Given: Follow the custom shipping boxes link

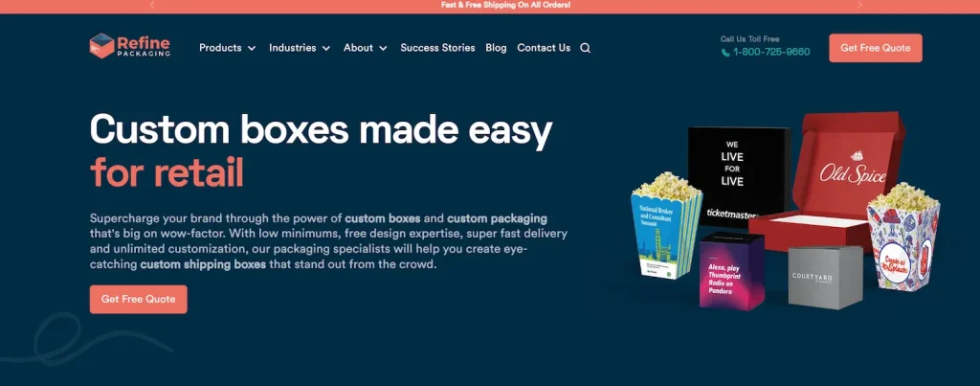Looking at the screenshot, I should [203, 264].
